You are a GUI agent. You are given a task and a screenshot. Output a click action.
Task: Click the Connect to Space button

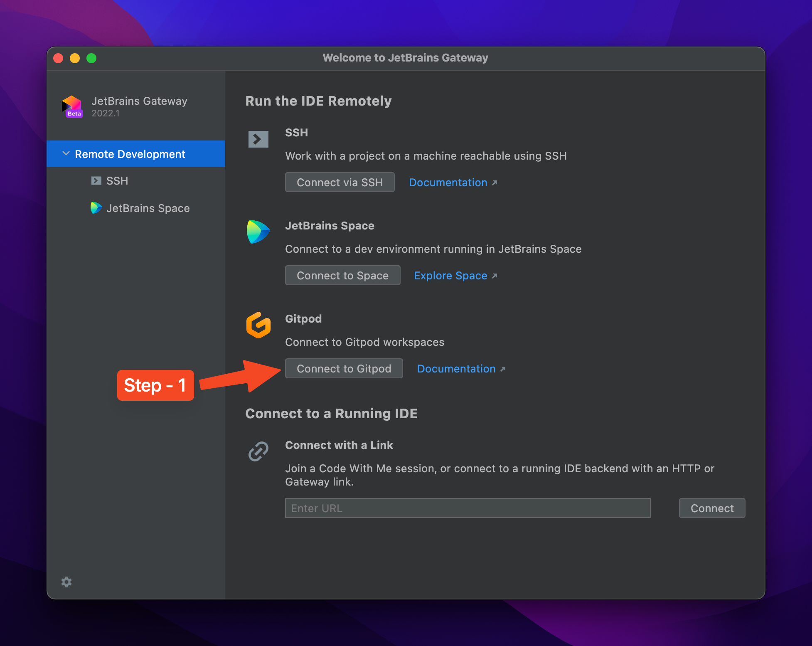pos(342,275)
